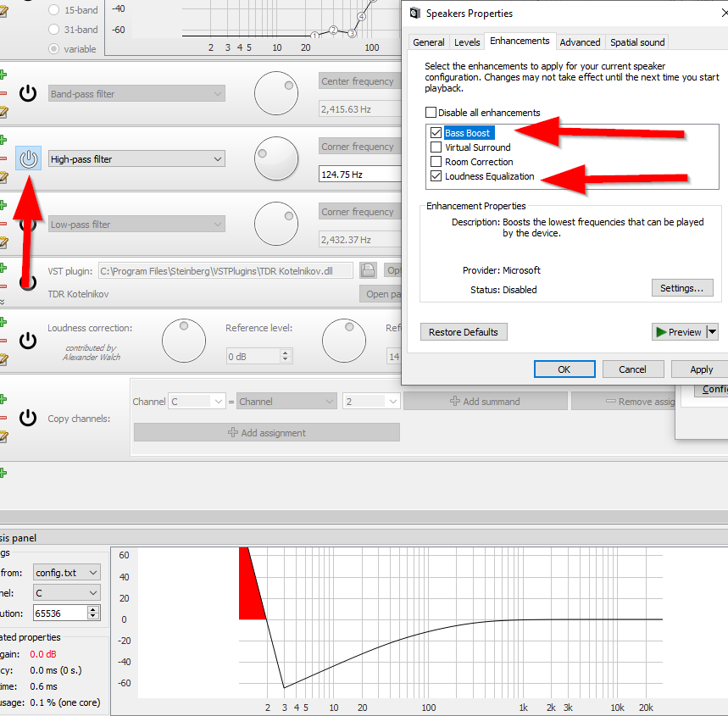
Task: Open channel C dropdown in analysis panel
Action: click(x=67, y=593)
